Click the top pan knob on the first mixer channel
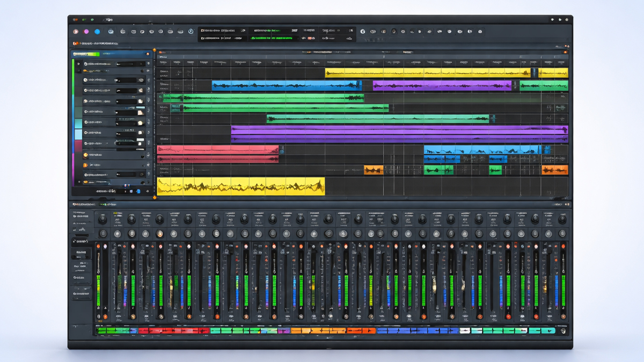Image resolution: width=644 pixels, height=362 pixels. [x=103, y=219]
